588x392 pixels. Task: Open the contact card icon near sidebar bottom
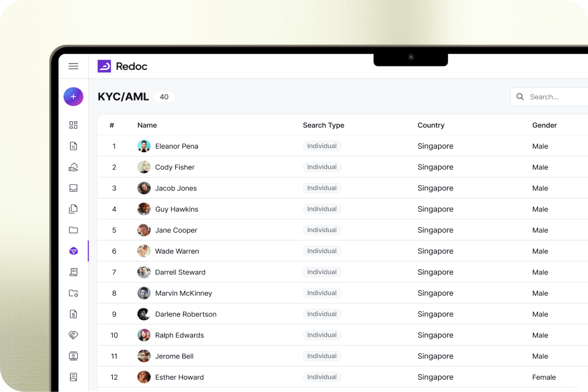tap(73, 356)
